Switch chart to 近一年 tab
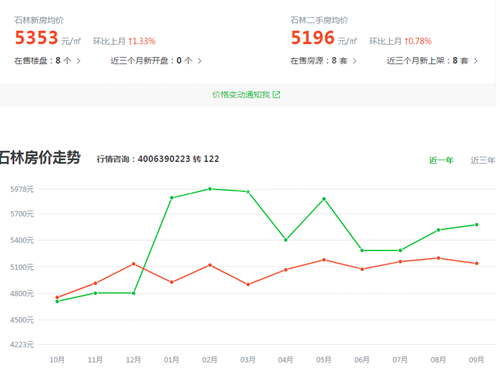The width and height of the screenshot is (500, 378). click(x=441, y=160)
